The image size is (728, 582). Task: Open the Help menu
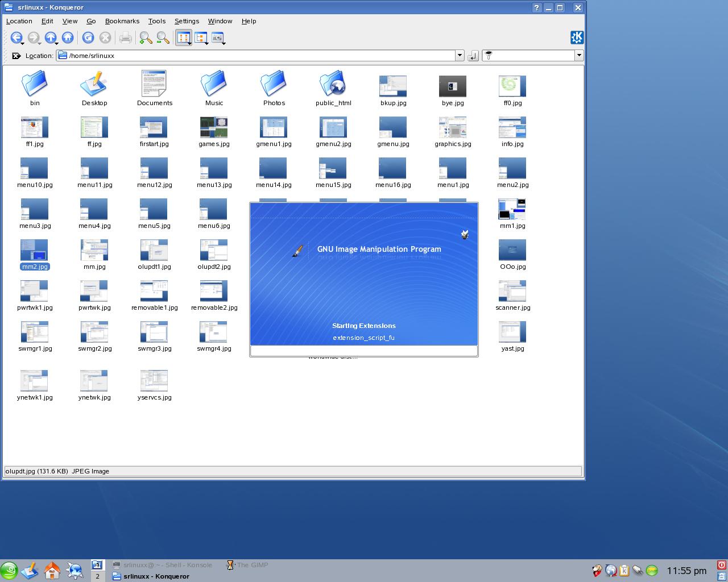pos(249,21)
